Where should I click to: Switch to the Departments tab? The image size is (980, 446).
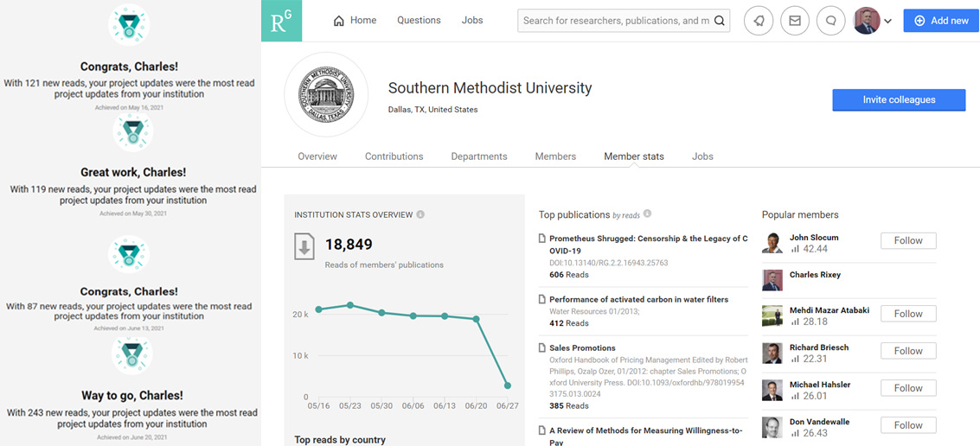(479, 156)
